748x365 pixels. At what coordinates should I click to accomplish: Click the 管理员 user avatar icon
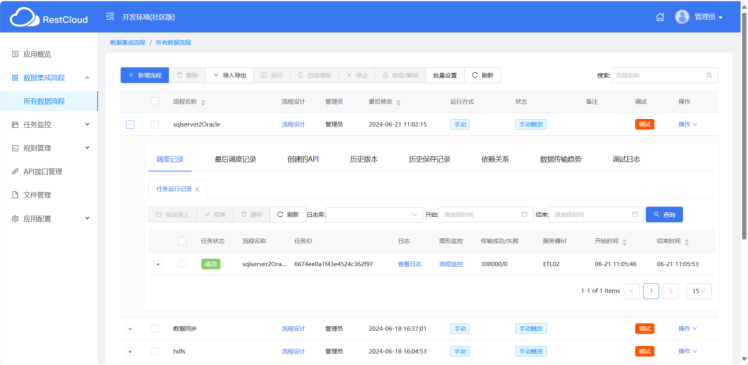coord(682,17)
